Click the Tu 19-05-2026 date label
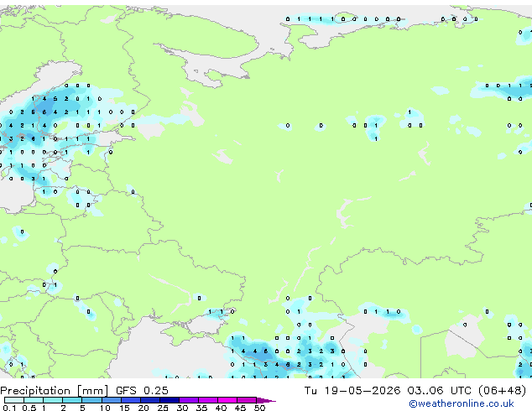Screen dimensions: 532x411 (352, 391)
